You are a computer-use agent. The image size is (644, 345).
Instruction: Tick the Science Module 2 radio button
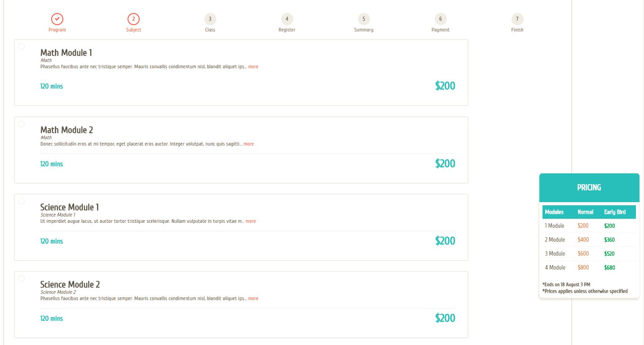point(21,278)
